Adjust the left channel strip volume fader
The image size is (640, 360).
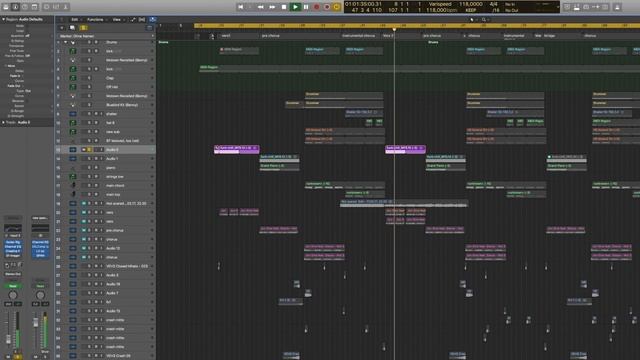[8, 338]
